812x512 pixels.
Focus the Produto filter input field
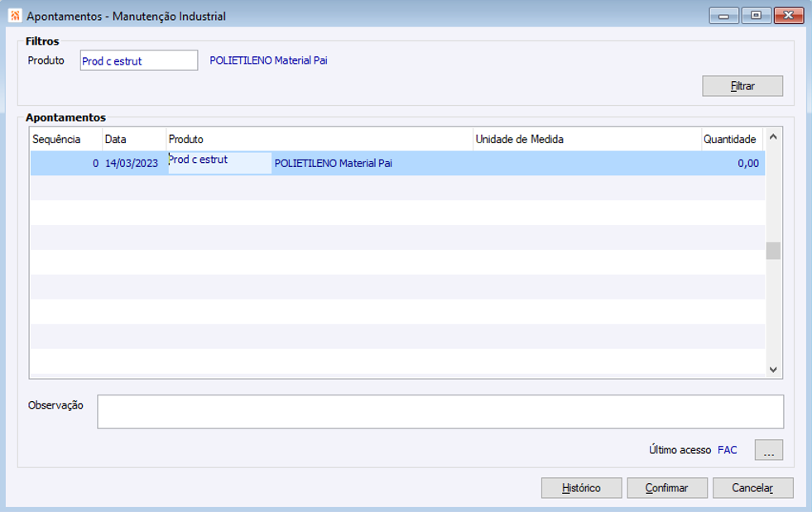point(139,60)
